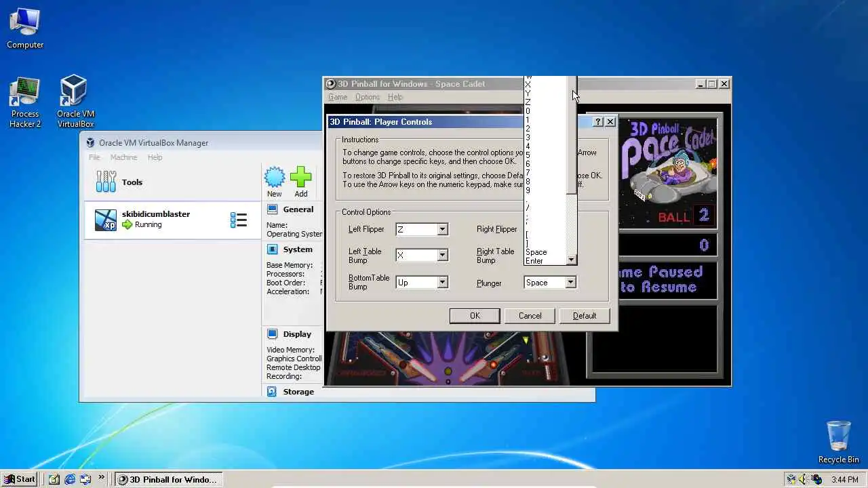Open the Plunger key dropdown

(x=570, y=283)
